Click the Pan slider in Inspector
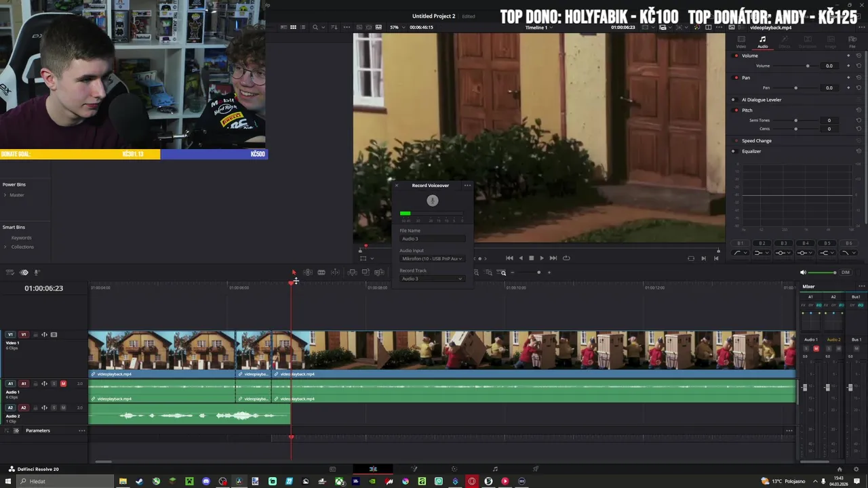 tap(795, 87)
